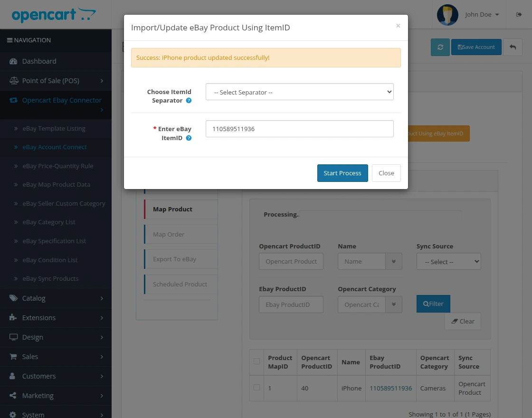Click the Dashboard icon in the sidebar
The image size is (532, 418).
click(13, 61)
